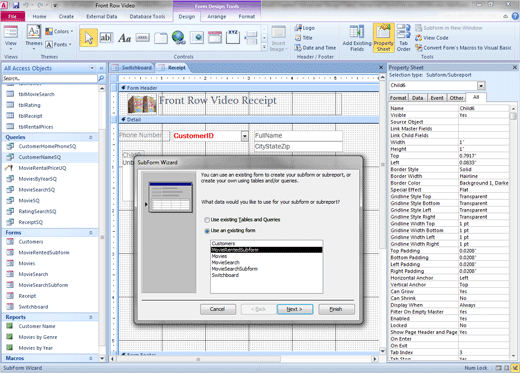Click the Save icon in quick access toolbar
This screenshot has width=520, height=373.
coord(16,5)
